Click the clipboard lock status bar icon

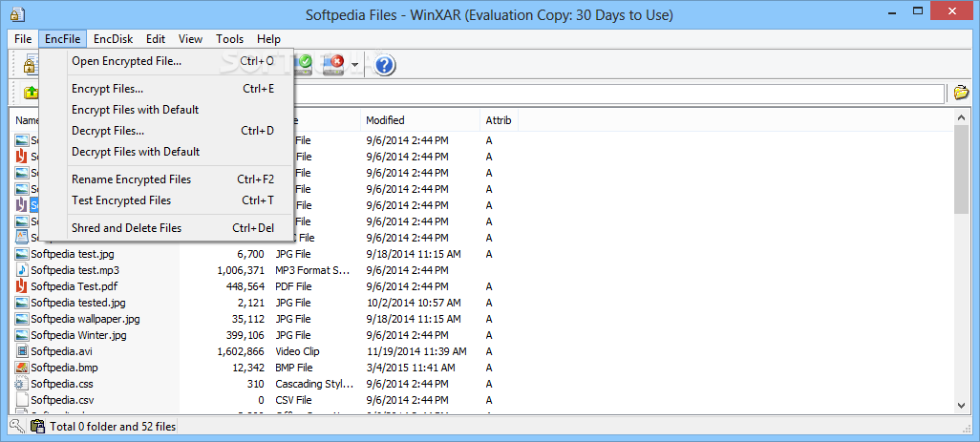point(38,427)
